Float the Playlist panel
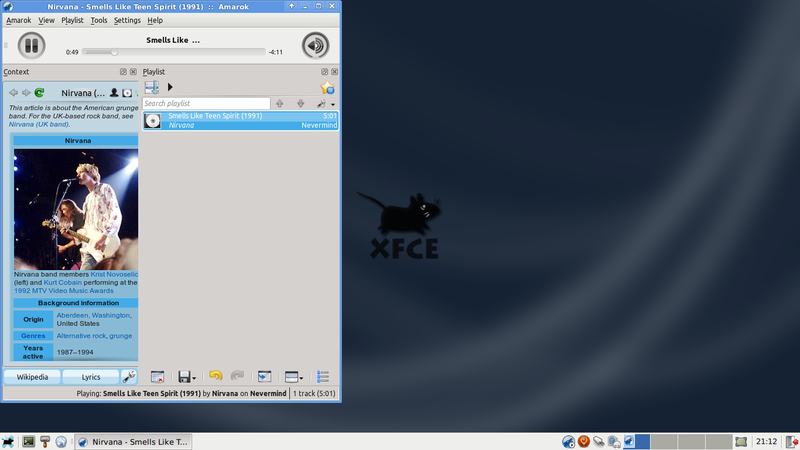 click(x=324, y=72)
